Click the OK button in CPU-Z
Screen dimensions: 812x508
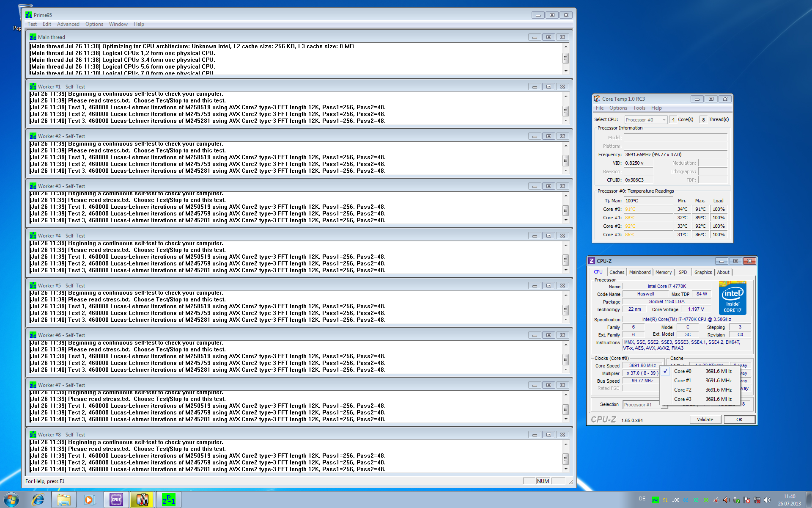pyautogui.click(x=739, y=420)
